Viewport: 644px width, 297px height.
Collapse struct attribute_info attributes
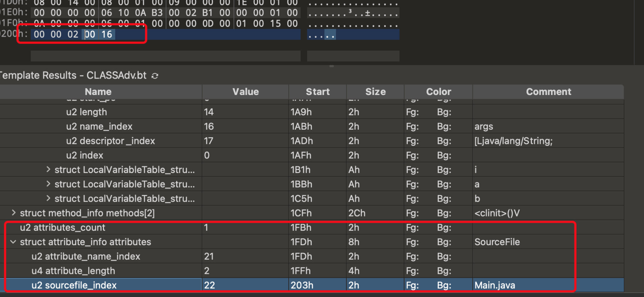click(13, 242)
